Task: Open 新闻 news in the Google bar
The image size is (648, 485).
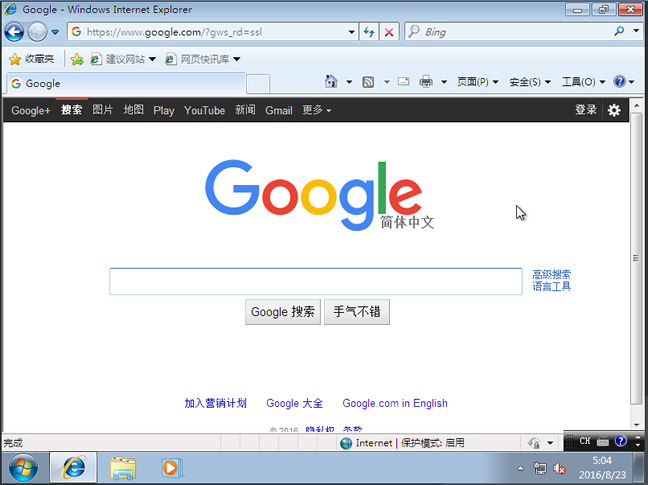Action: point(245,110)
